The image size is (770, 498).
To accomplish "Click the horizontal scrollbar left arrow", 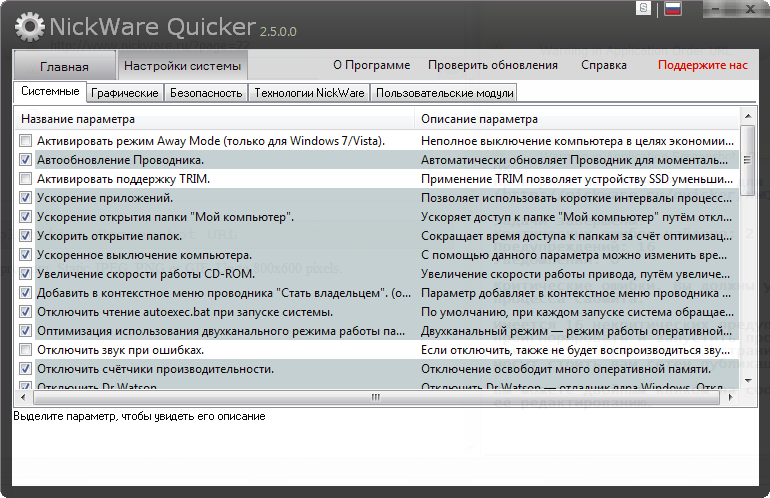I will click(x=23, y=397).
